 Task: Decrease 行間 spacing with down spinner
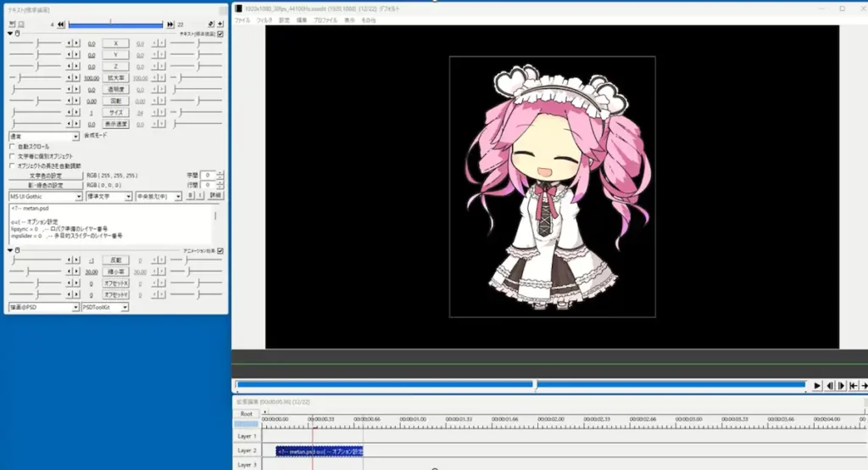click(220, 187)
